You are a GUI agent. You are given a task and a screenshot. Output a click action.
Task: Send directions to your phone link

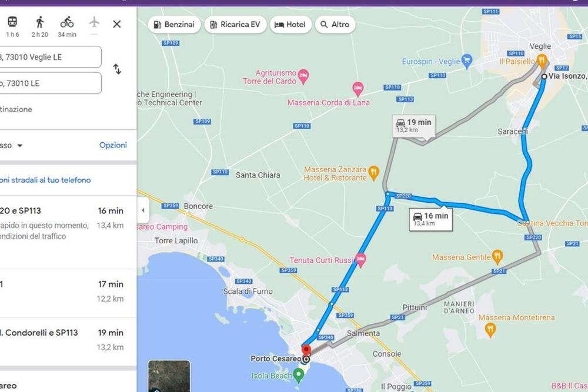[46, 180]
